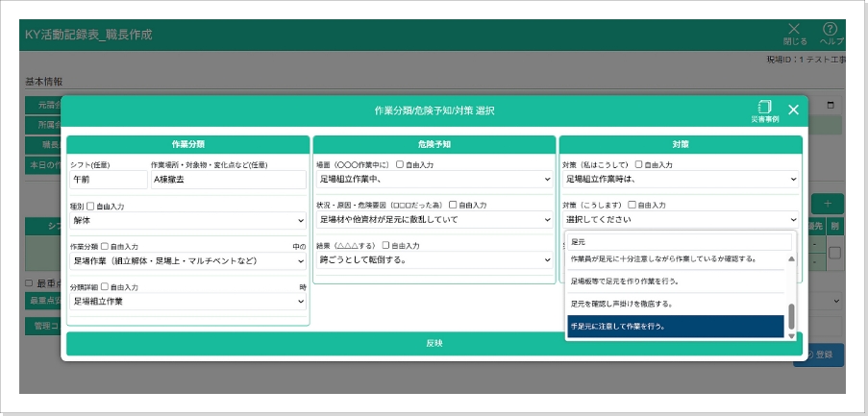868x416 pixels.
Task: Choose option 足元を確認し声掛けを徹底する。
Action: click(675, 304)
